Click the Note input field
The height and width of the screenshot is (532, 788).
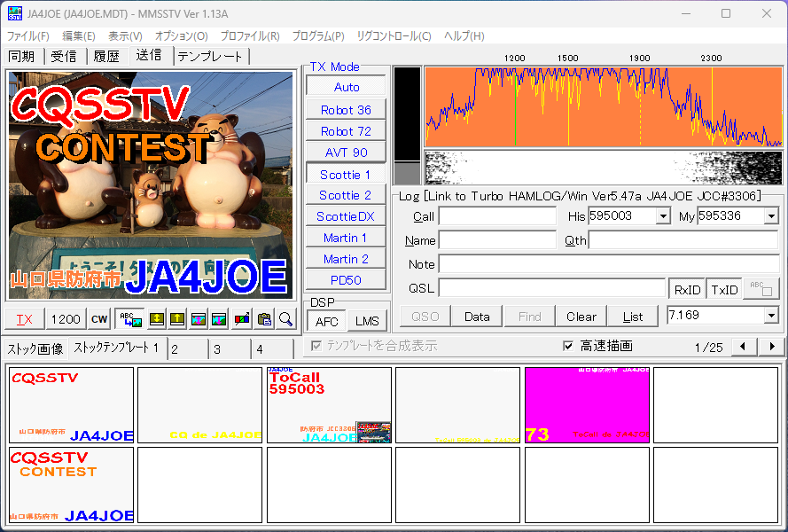click(x=609, y=263)
